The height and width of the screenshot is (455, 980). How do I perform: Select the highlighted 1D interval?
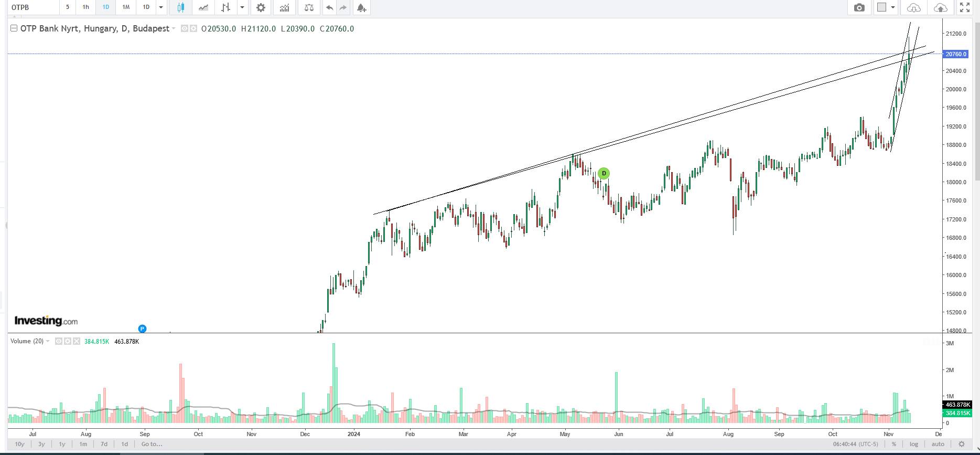[106, 7]
